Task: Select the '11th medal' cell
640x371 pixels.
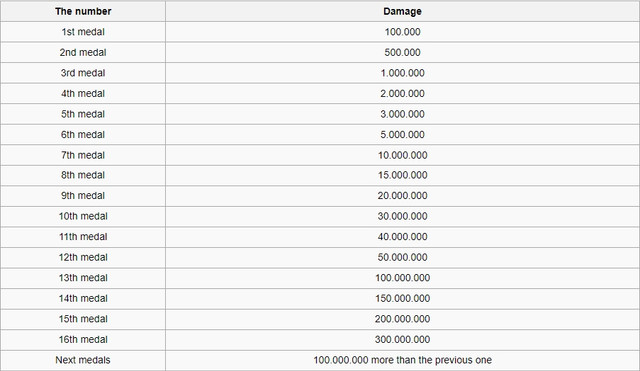Action: coord(83,237)
